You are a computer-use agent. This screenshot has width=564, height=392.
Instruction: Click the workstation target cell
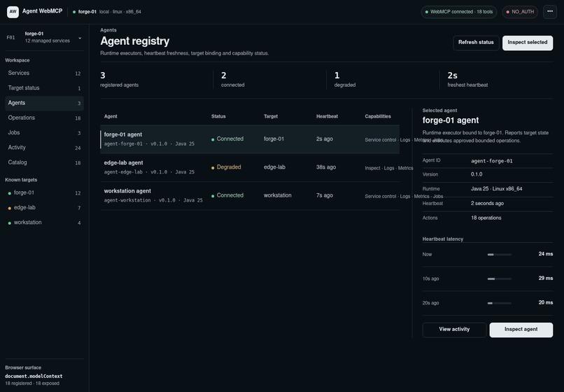pos(278,195)
